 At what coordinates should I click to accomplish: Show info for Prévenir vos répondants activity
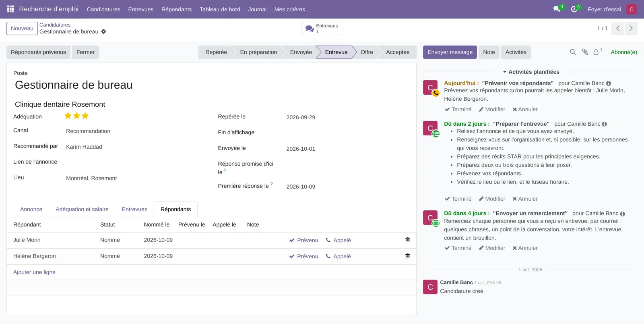(609, 83)
